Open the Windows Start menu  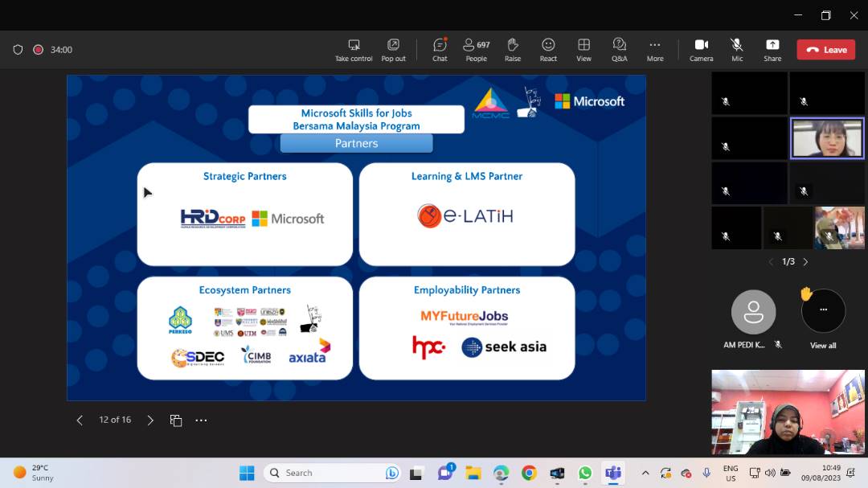pyautogui.click(x=247, y=473)
